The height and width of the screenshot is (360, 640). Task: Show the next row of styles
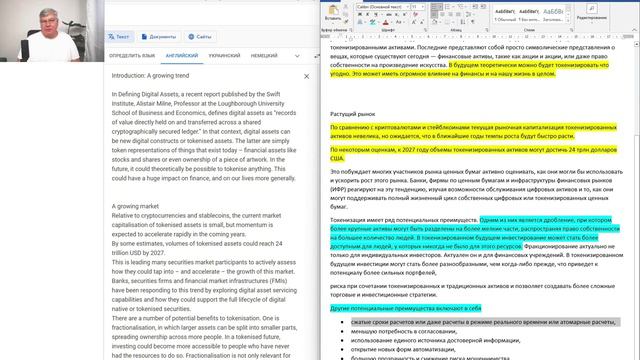(x=568, y=14)
